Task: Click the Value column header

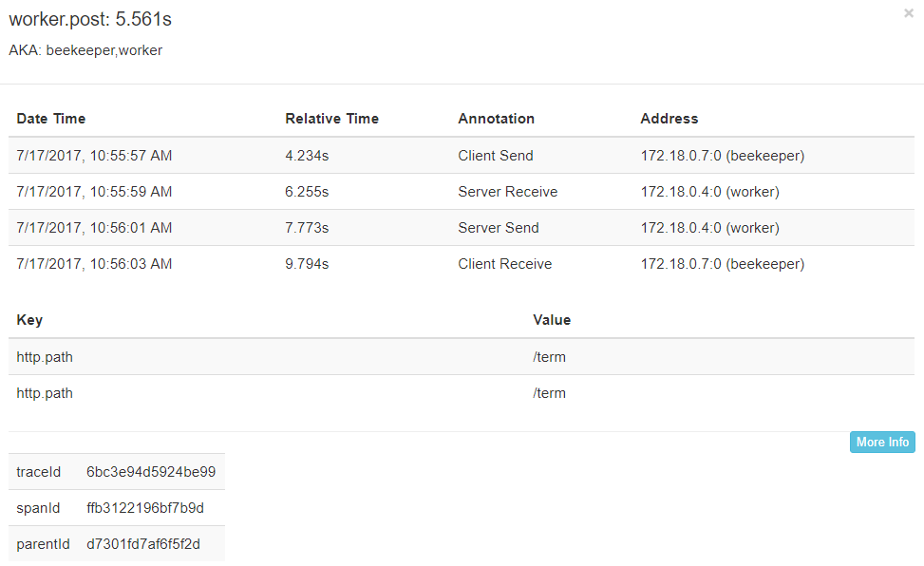Action: click(552, 320)
